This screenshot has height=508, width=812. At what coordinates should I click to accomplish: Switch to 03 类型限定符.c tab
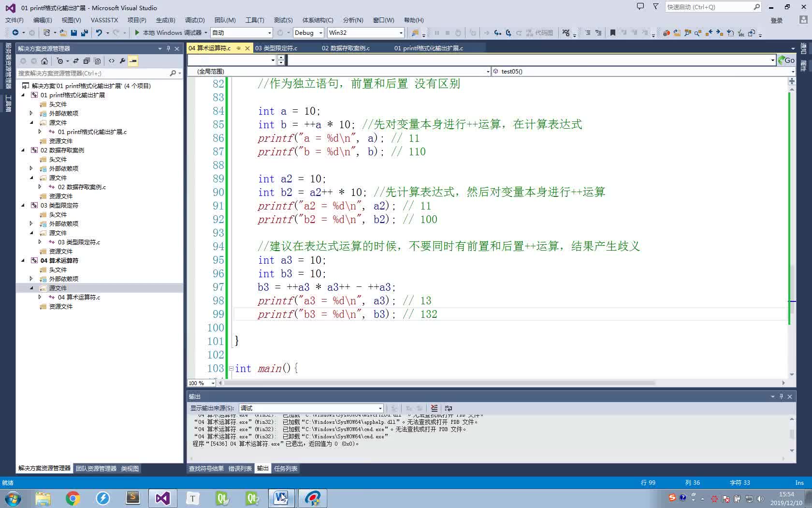point(276,48)
